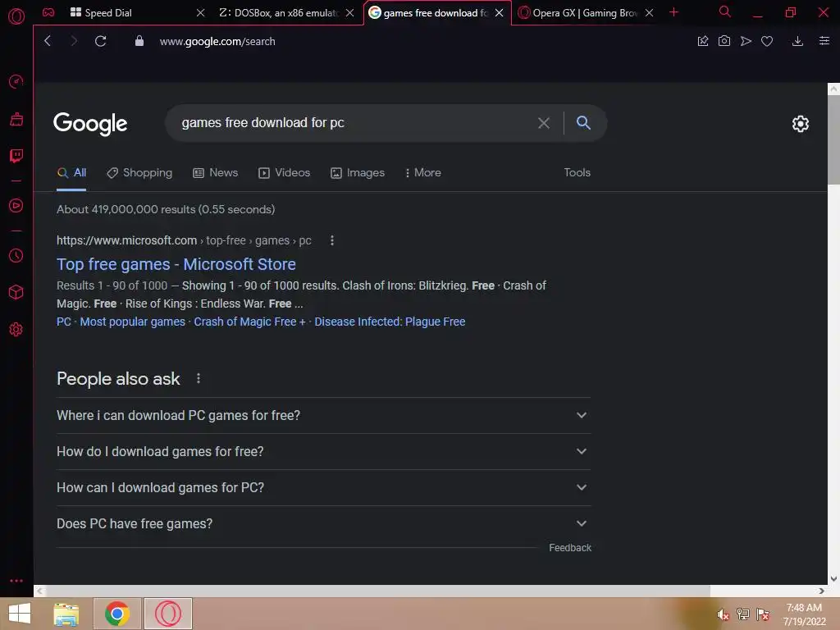Open "Top free games - Microsoft Store" result
Image resolution: width=840 pixels, height=630 pixels.
176,264
